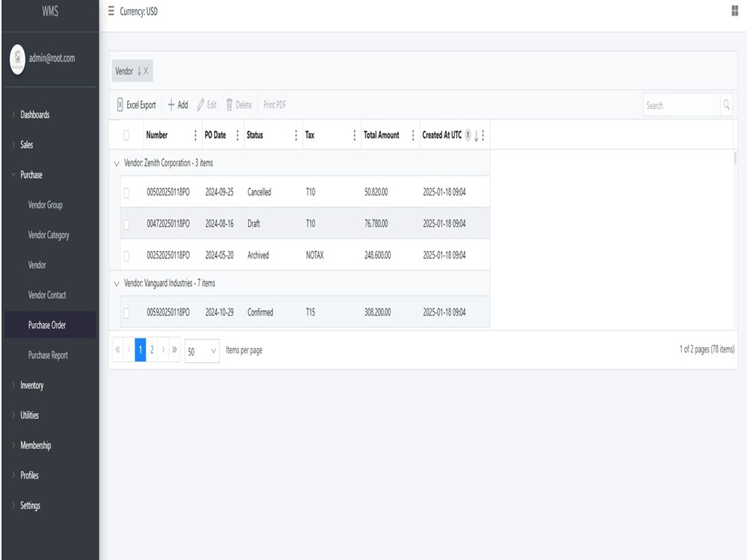The width and height of the screenshot is (747, 560).
Task: Open Number column menu dots
Action: (x=195, y=135)
